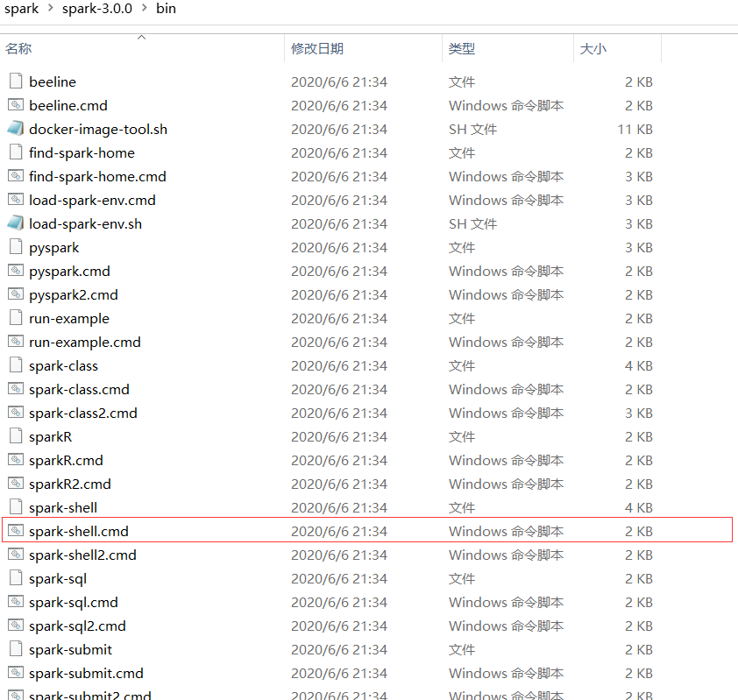The image size is (738, 700).
Task: Sort files by the 修改日期 column header
Action: 316,48
